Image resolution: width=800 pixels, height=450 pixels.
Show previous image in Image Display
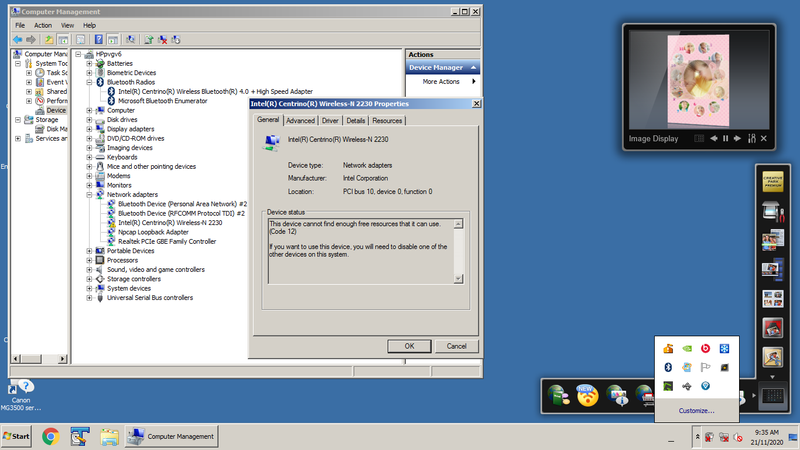[713, 138]
